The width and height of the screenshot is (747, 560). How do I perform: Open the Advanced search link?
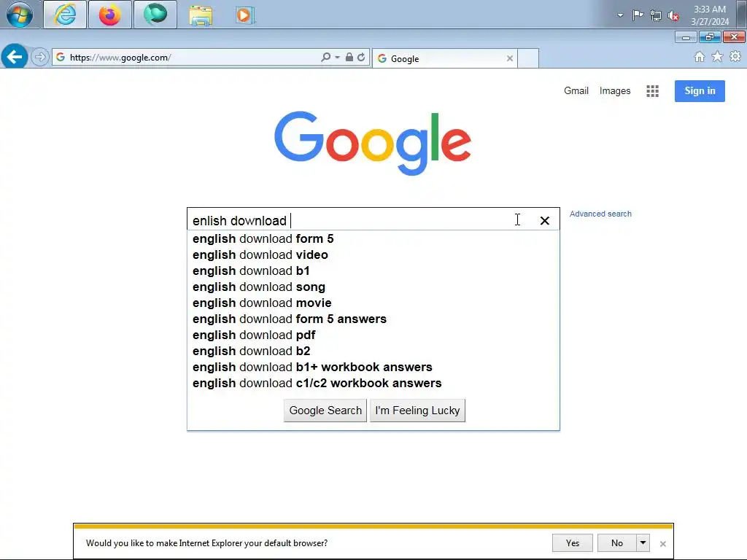point(600,214)
